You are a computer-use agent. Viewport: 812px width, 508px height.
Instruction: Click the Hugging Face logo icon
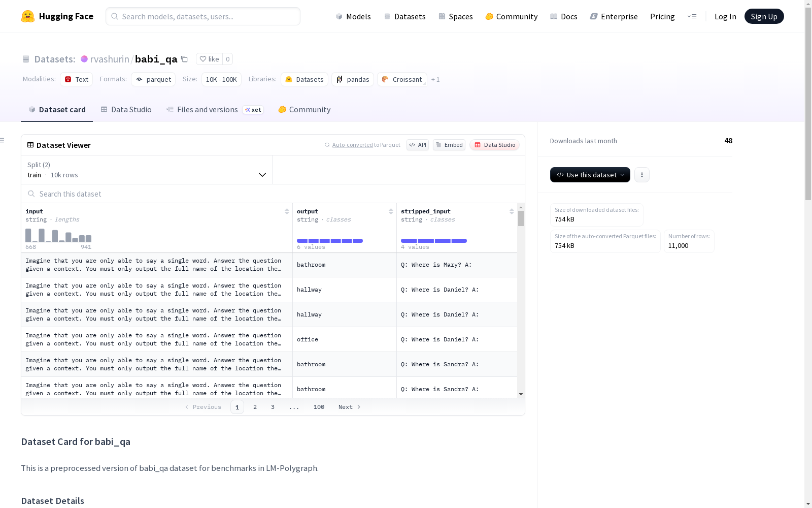(x=28, y=16)
